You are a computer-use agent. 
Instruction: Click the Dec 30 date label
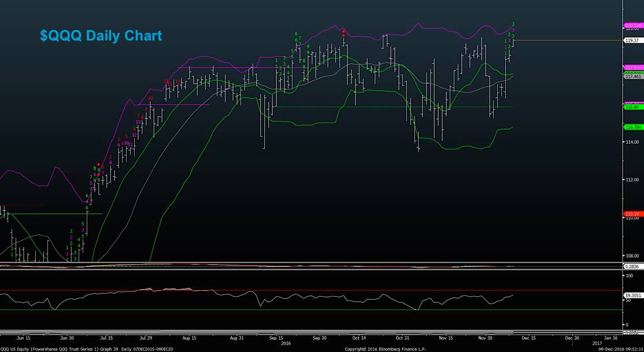572,339
